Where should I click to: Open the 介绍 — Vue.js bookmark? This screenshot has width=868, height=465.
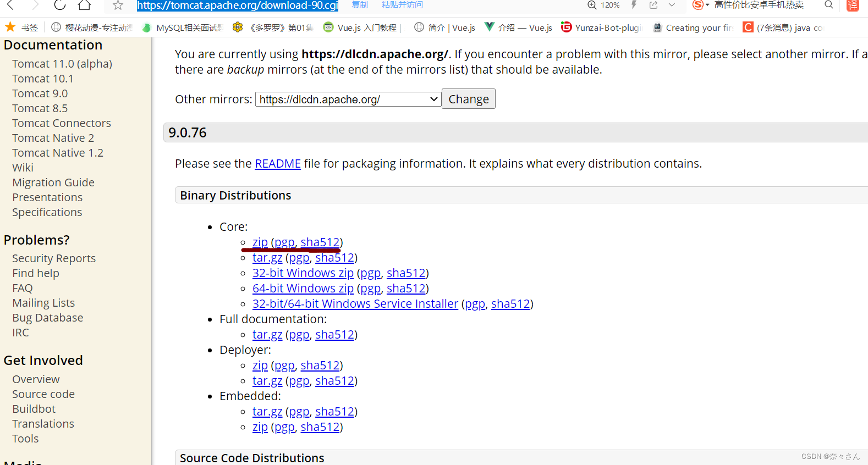[x=518, y=27]
